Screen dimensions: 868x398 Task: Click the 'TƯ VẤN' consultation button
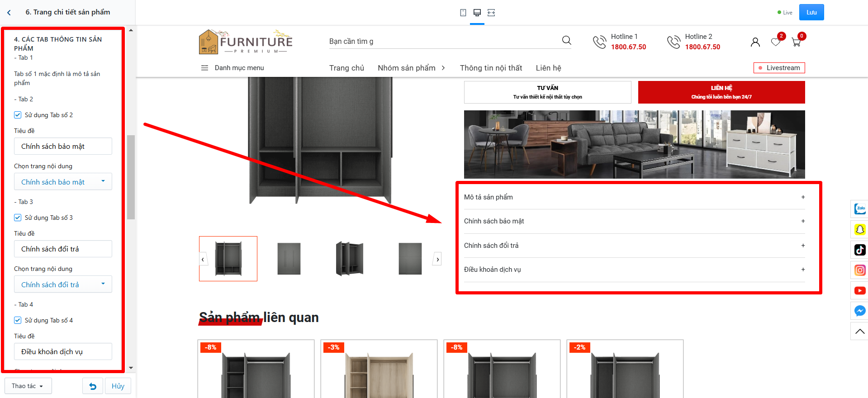click(x=548, y=92)
